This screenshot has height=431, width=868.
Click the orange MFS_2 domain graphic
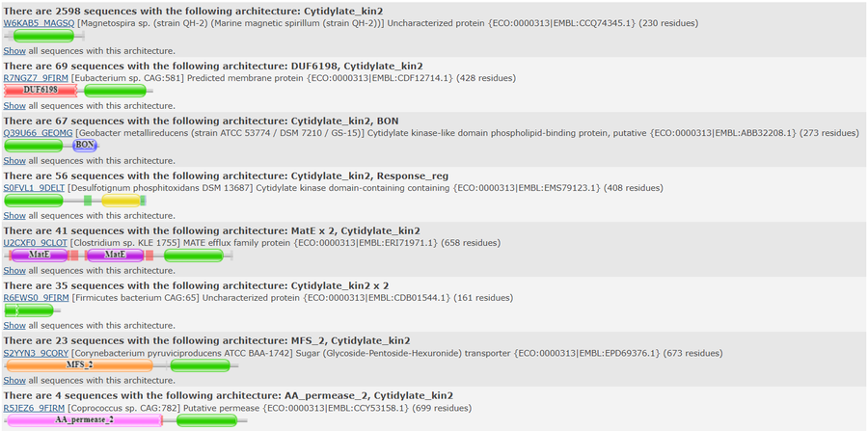79,365
